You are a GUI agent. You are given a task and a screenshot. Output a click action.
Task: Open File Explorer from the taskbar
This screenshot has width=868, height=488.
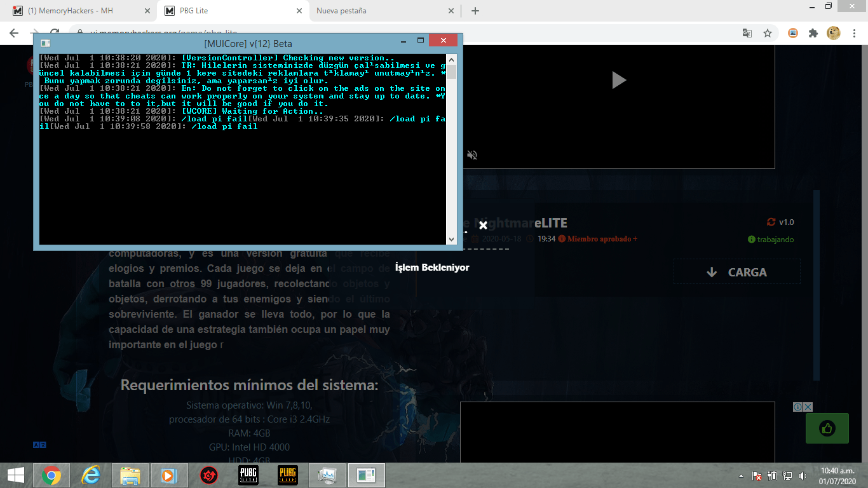pyautogui.click(x=130, y=475)
